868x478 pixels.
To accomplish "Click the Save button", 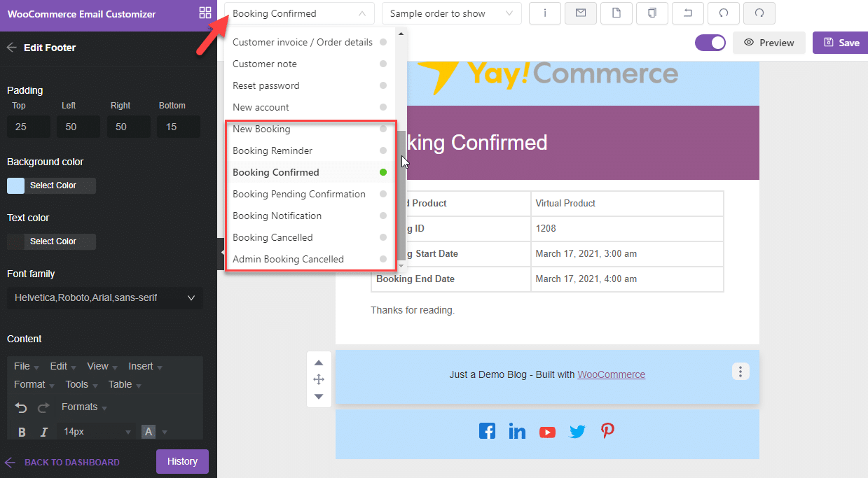I will click(x=841, y=43).
